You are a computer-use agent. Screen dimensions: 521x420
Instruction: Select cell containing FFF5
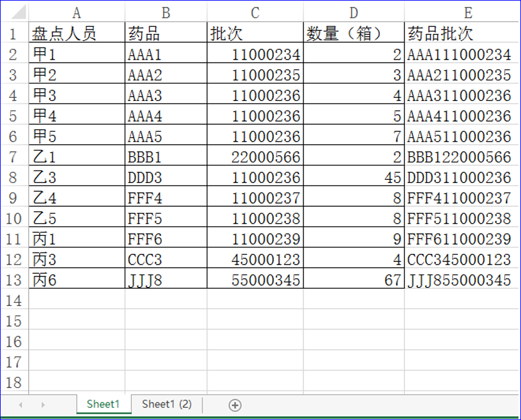pyautogui.click(x=166, y=218)
